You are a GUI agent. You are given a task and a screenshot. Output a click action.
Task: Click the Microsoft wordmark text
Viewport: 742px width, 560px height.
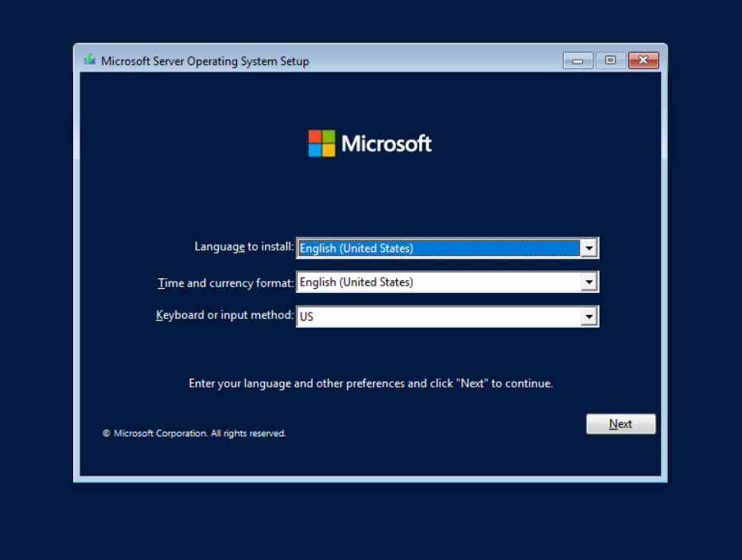[386, 144]
